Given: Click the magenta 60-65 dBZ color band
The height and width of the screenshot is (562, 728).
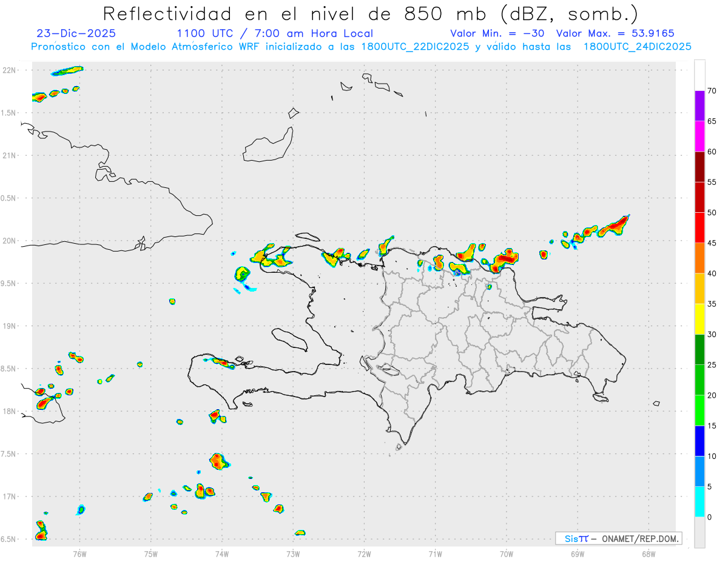Looking at the screenshot, I should click(x=699, y=136).
